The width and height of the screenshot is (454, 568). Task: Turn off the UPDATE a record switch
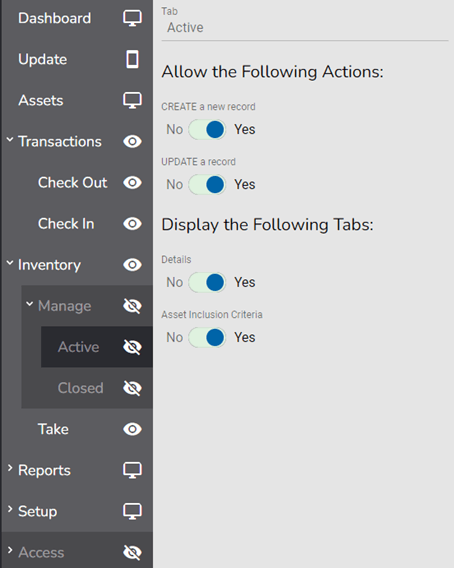[x=207, y=184]
